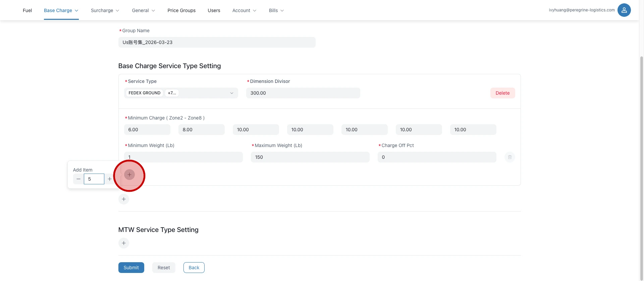Increase the Add Item count with plus
Viewport: 644px width, 281px height.
click(109, 179)
